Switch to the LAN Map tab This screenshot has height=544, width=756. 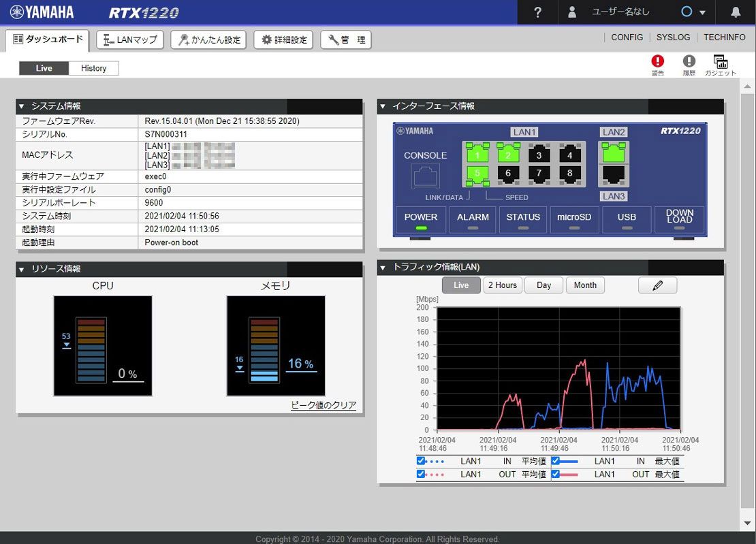130,39
